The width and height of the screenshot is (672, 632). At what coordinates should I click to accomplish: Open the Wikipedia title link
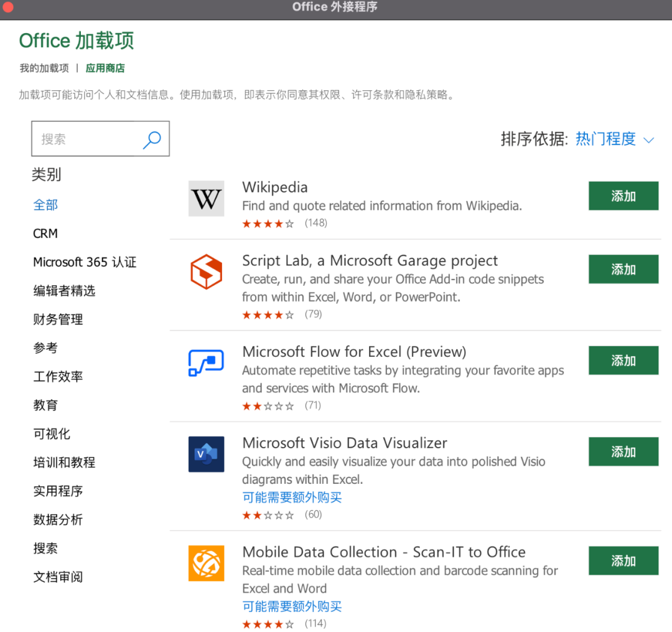coord(275,187)
